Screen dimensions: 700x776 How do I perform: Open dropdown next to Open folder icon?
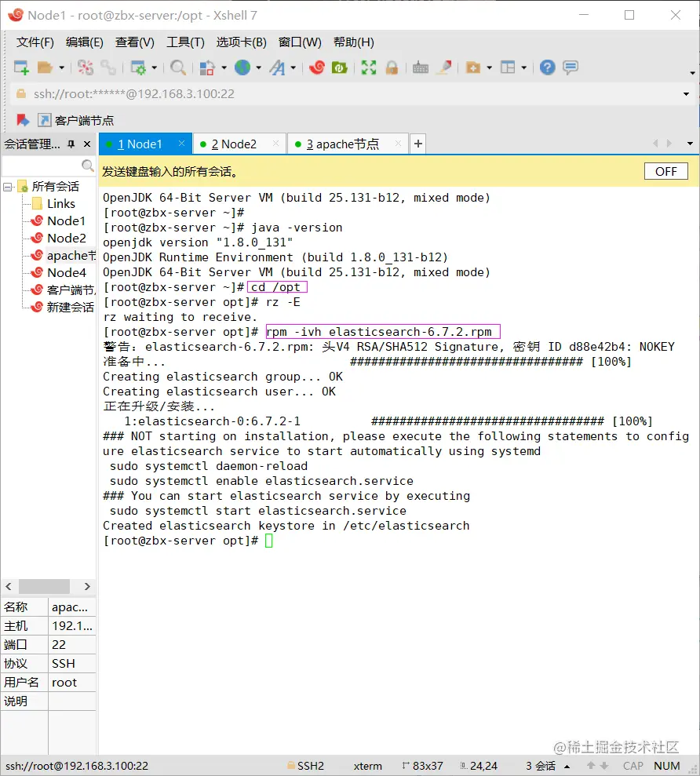pyautogui.click(x=61, y=67)
